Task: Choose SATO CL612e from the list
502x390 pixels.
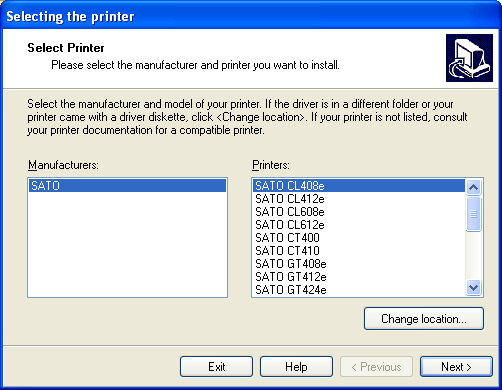Action: point(359,225)
